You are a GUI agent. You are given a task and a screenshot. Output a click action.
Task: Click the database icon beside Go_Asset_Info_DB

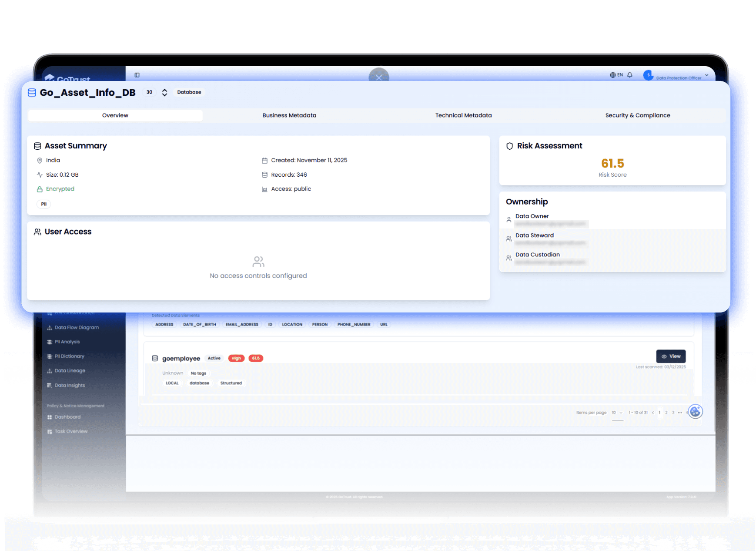tap(32, 93)
